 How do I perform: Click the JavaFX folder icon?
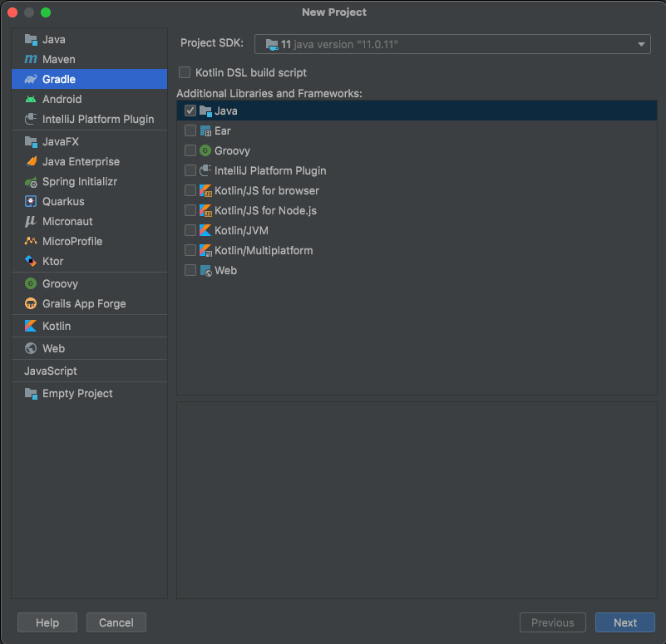pos(31,142)
